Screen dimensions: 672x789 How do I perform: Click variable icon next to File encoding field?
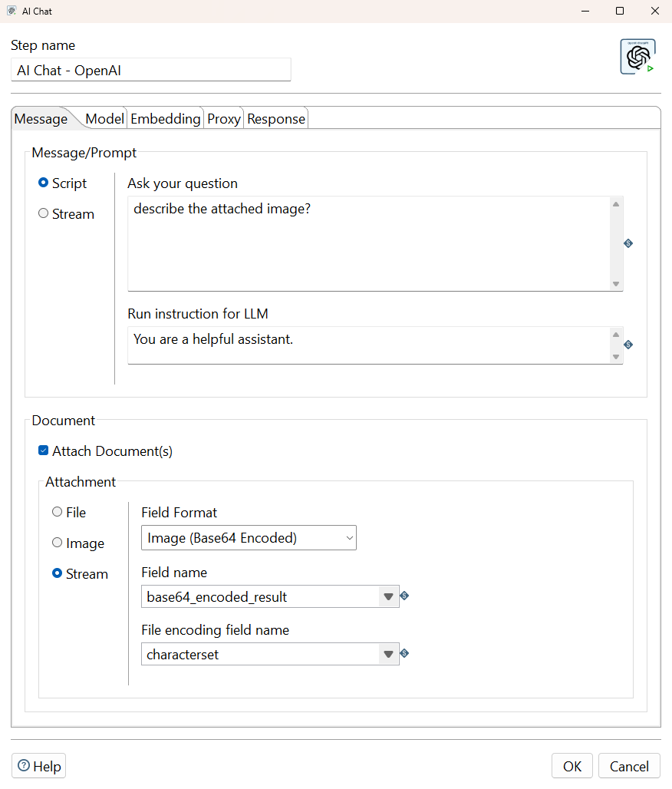pyautogui.click(x=404, y=653)
